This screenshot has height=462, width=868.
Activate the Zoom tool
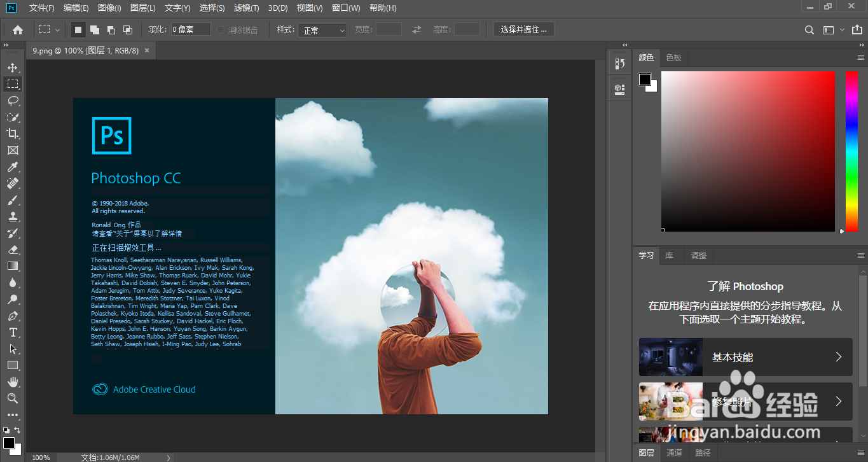point(13,398)
